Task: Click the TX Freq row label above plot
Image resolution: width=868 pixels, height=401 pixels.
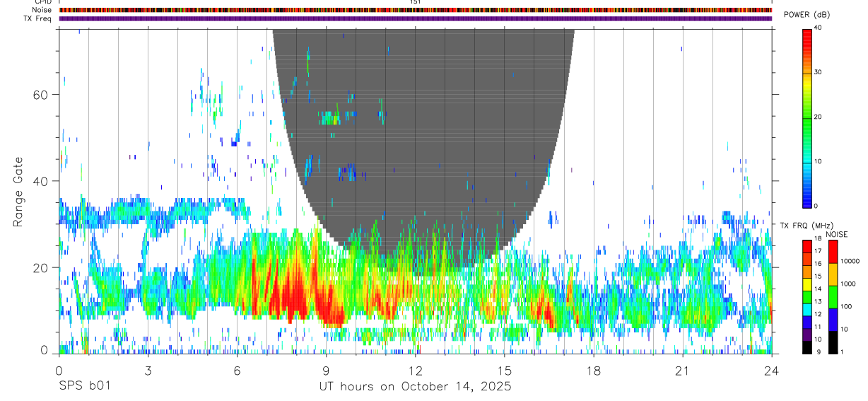Action: (39, 18)
